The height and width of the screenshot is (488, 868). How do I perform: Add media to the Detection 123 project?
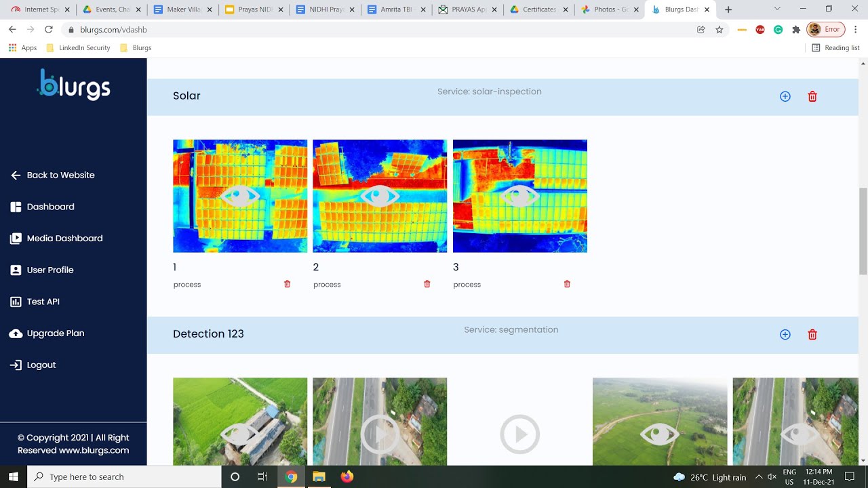(785, 334)
